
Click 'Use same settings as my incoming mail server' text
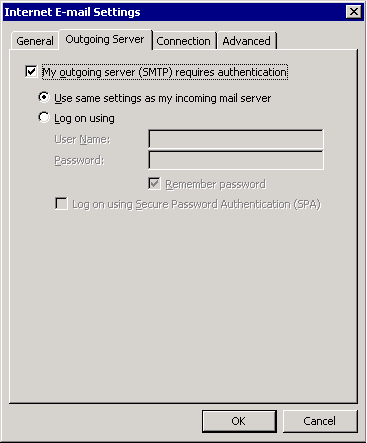[x=162, y=98]
